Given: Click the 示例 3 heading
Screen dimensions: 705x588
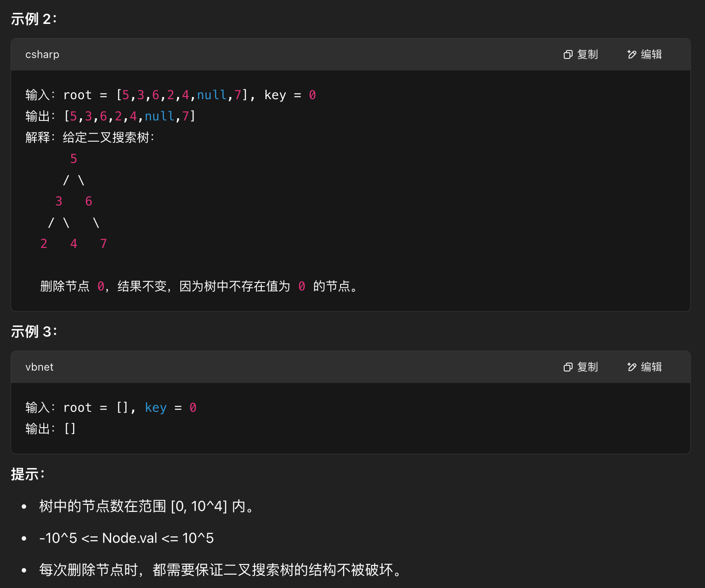Looking at the screenshot, I should [33, 330].
